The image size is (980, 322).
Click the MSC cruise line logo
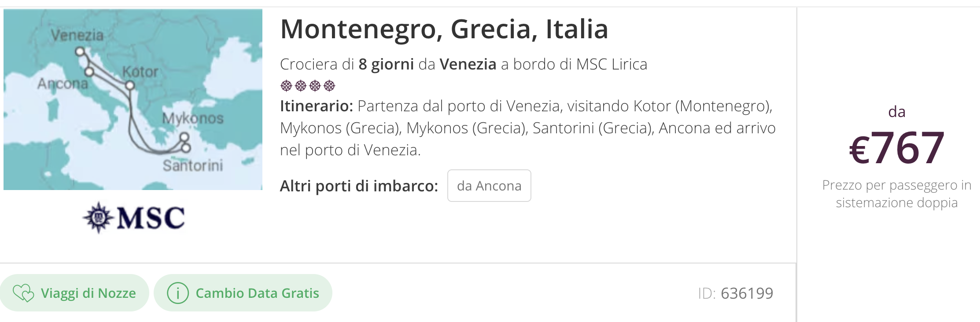(133, 218)
